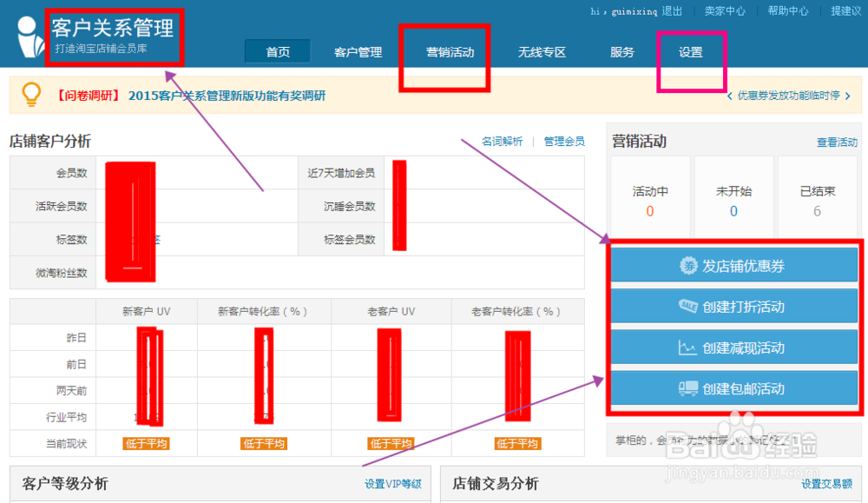This screenshot has height=503, width=868.
Task: Open the 首页 navigation tab
Action: [x=278, y=51]
